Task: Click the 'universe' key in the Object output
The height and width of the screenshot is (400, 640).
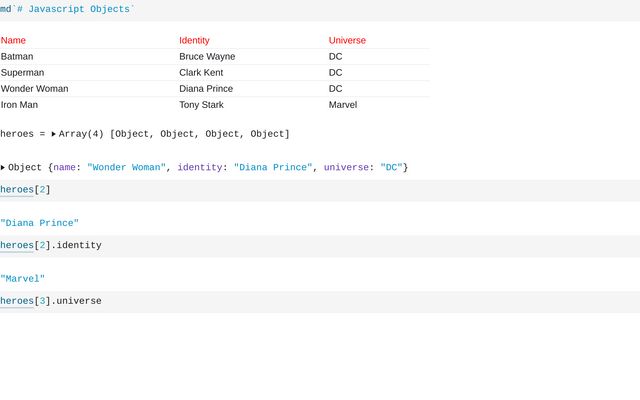Action: click(347, 167)
